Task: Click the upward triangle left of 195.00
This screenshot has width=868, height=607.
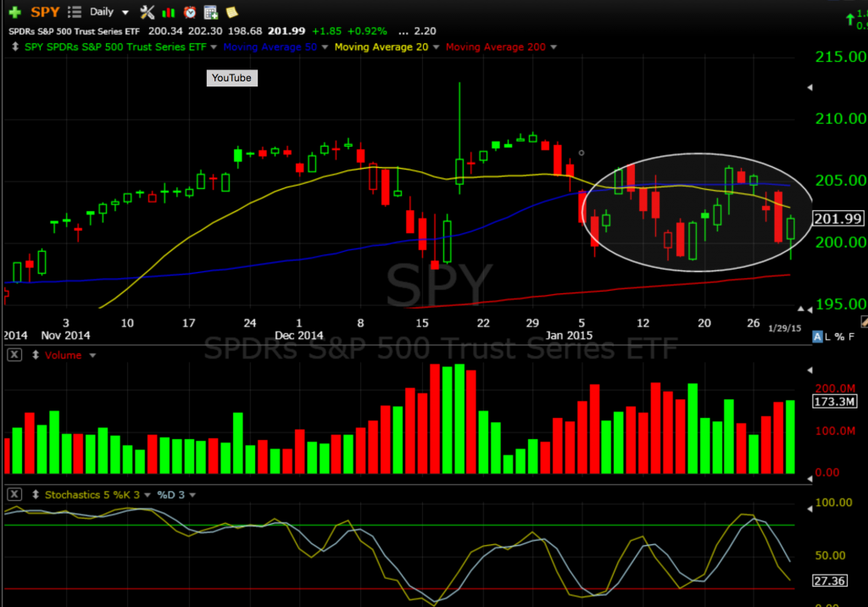Action: point(800,309)
